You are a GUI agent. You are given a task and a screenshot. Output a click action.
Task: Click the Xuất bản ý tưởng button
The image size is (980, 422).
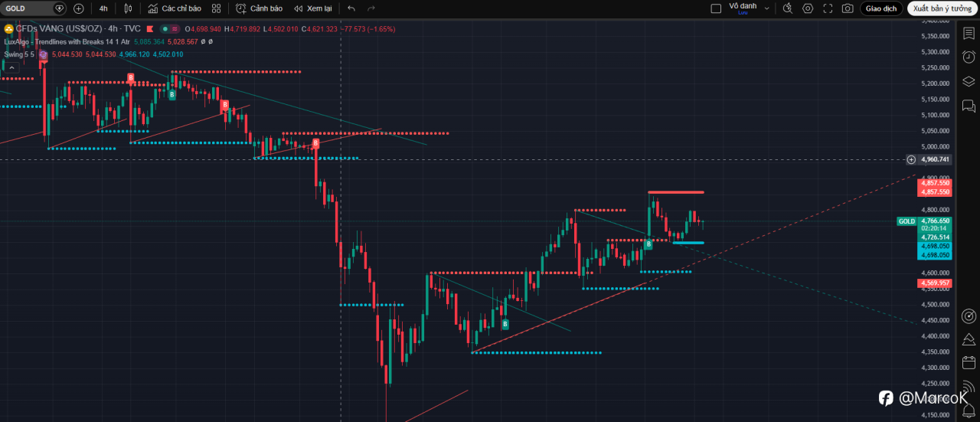click(941, 8)
